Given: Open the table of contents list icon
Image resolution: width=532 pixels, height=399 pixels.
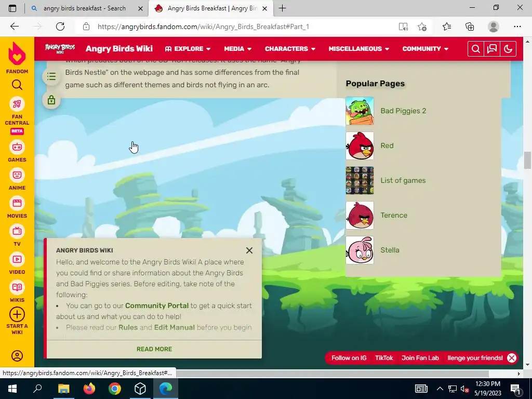Looking at the screenshot, I should point(51,76).
